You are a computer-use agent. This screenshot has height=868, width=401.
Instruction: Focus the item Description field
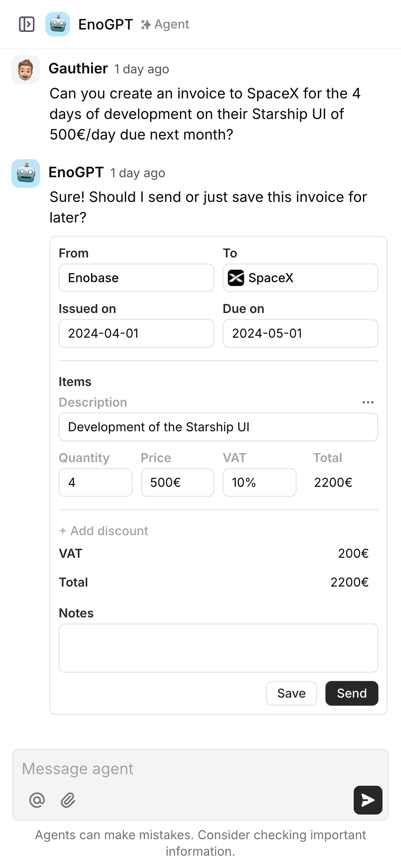tap(218, 427)
